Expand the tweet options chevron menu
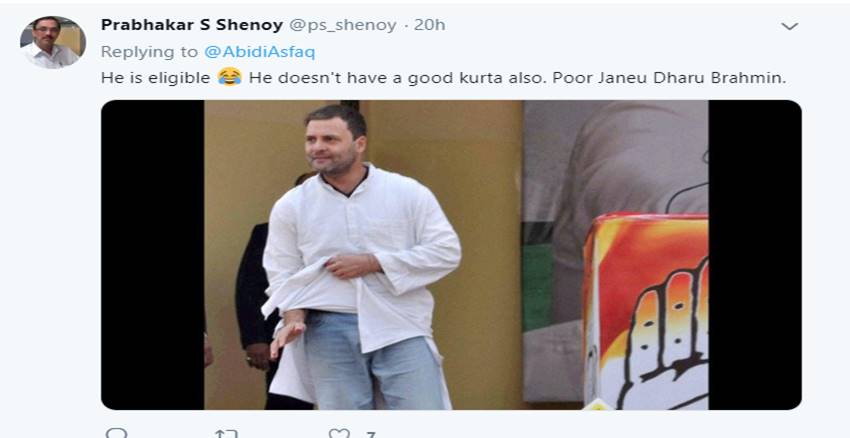The height and width of the screenshot is (438, 850). 789,26
